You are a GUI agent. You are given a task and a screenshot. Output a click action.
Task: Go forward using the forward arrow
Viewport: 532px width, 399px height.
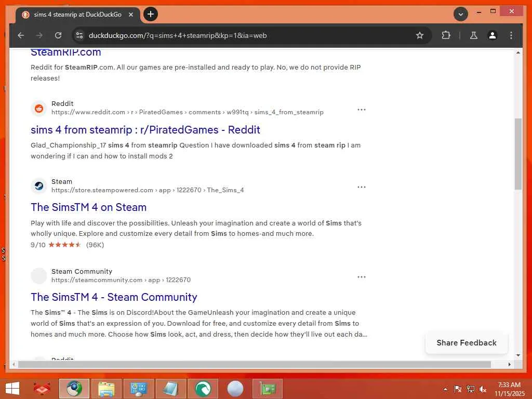click(x=39, y=35)
